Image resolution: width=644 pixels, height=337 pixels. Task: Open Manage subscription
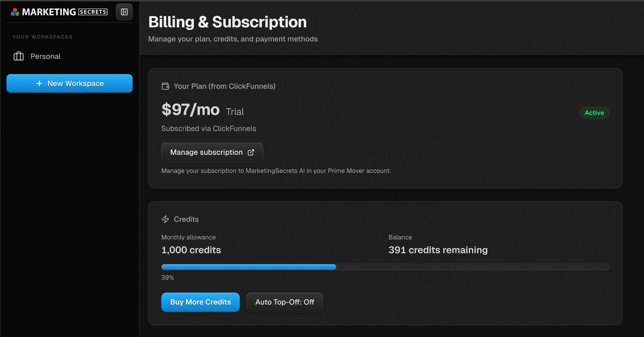(x=212, y=152)
